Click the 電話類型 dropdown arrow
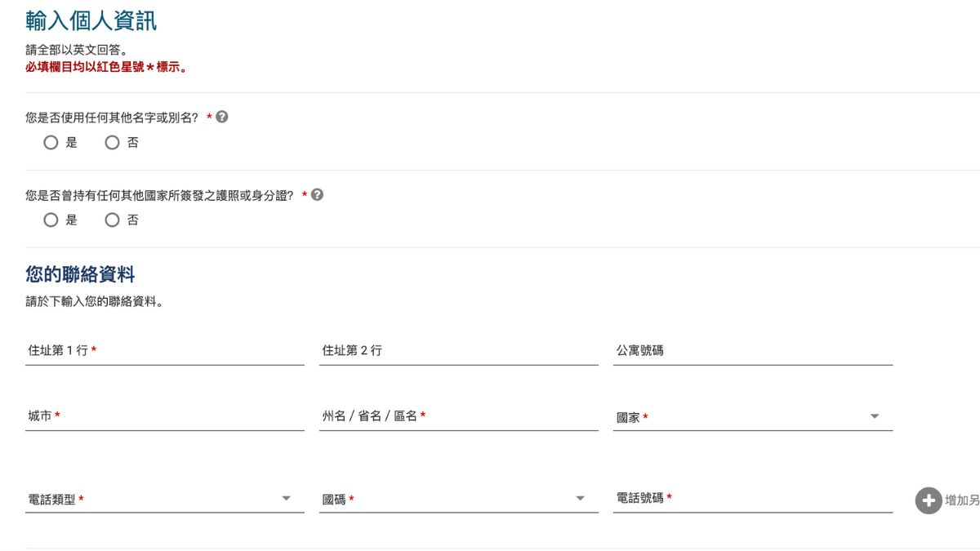 pyautogui.click(x=287, y=498)
